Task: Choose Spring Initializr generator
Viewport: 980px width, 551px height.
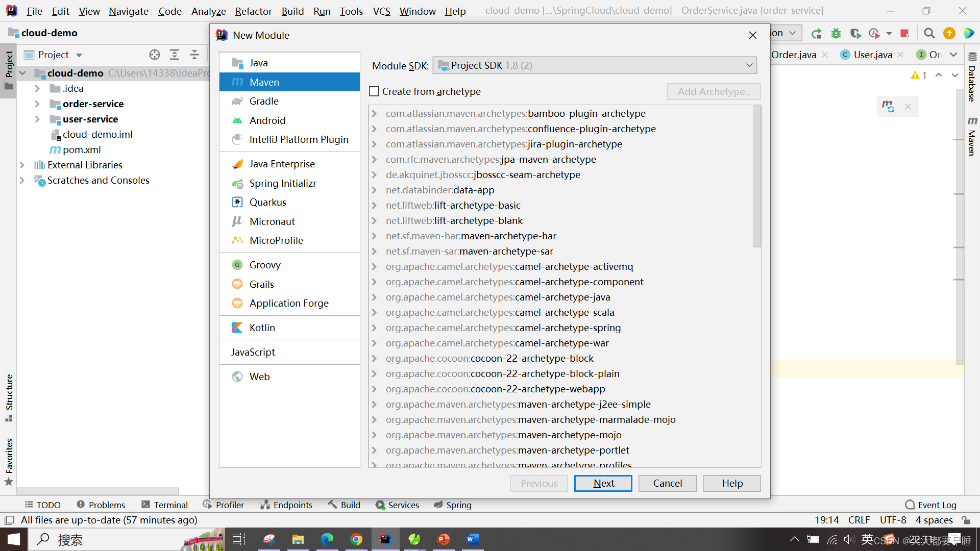Action: pos(289,183)
